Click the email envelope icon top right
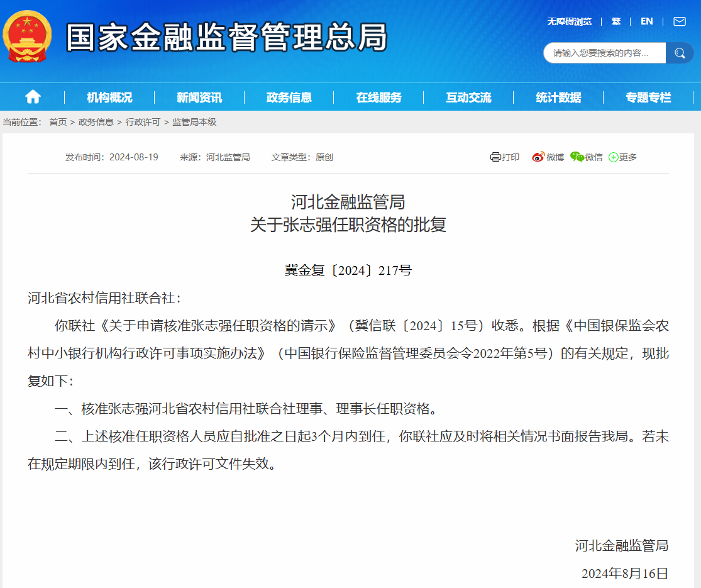Image resolution: width=701 pixels, height=588 pixels. click(679, 21)
